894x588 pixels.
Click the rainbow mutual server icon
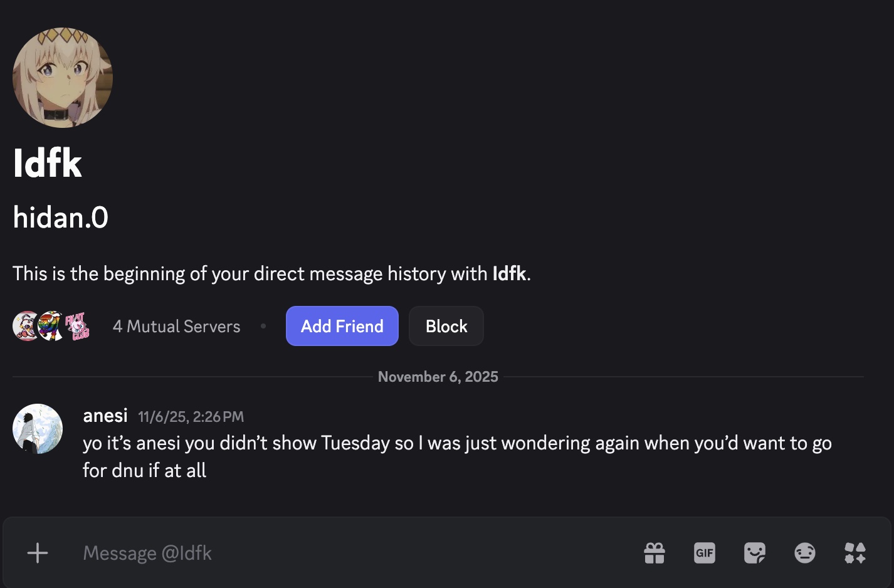click(51, 326)
